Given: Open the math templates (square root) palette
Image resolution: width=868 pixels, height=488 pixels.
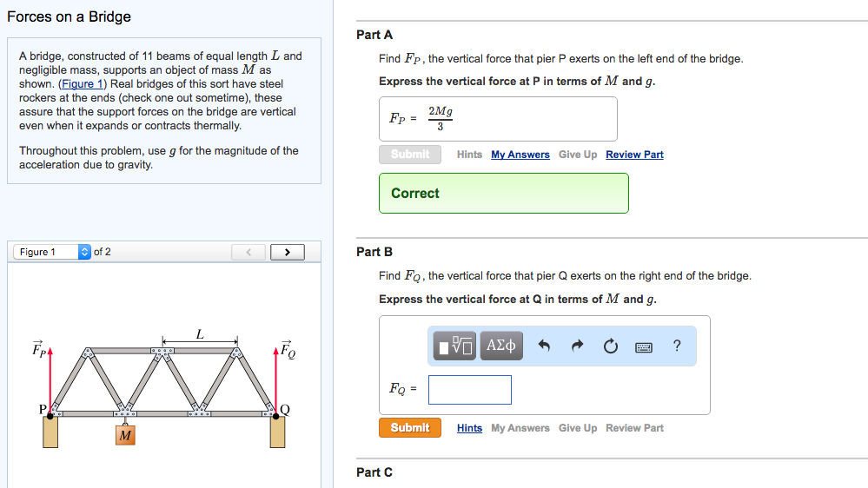Looking at the screenshot, I should tap(455, 346).
